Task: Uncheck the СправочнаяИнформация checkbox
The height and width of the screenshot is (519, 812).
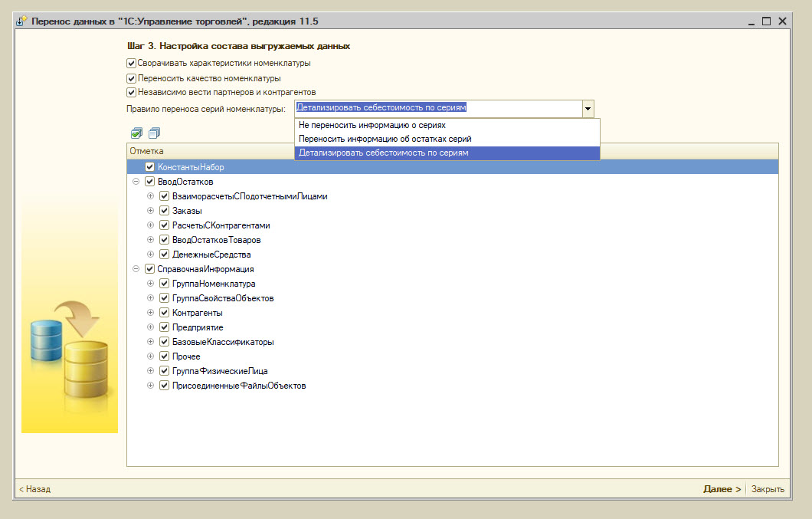Action: click(149, 268)
